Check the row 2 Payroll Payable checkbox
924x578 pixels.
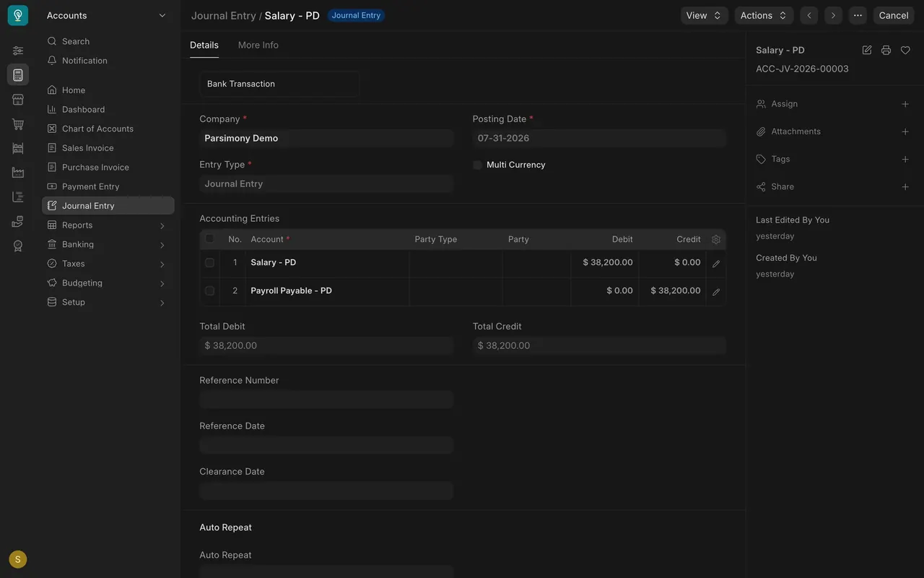209,291
